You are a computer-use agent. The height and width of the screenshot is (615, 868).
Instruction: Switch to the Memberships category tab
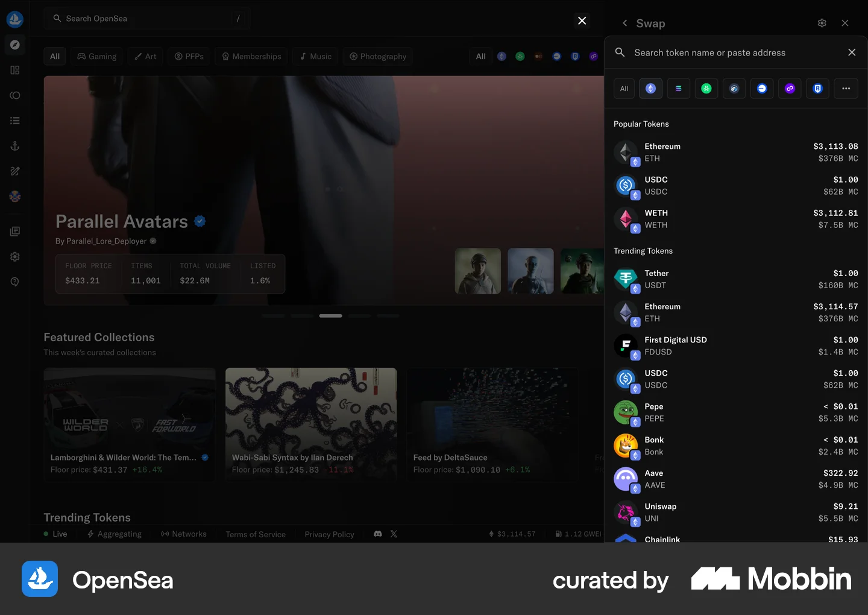pos(251,56)
